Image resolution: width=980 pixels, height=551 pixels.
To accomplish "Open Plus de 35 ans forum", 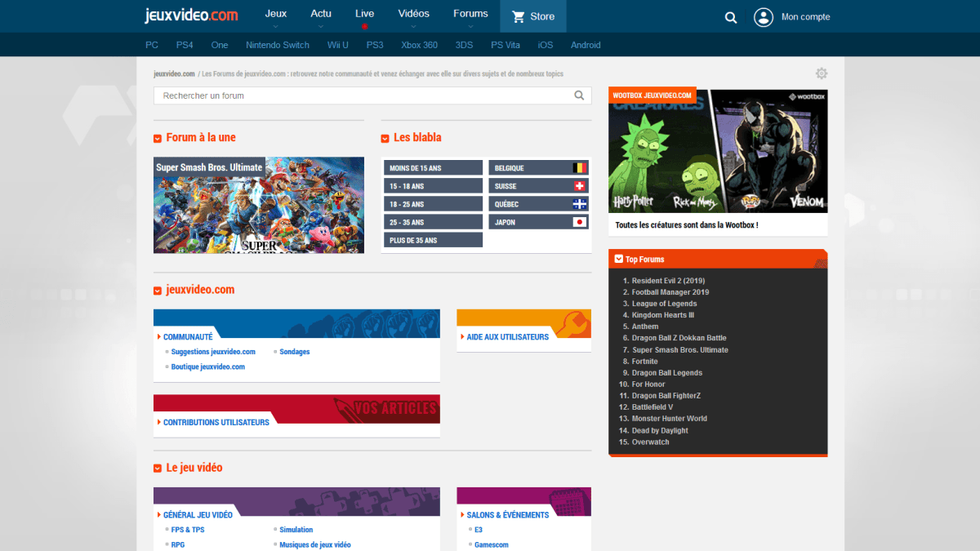I will [434, 240].
